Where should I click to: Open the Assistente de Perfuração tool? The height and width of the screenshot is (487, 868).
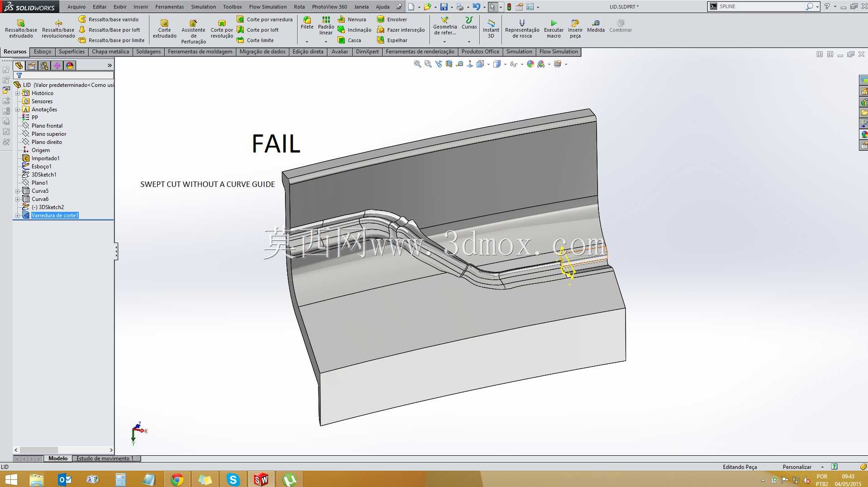click(x=193, y=31)
